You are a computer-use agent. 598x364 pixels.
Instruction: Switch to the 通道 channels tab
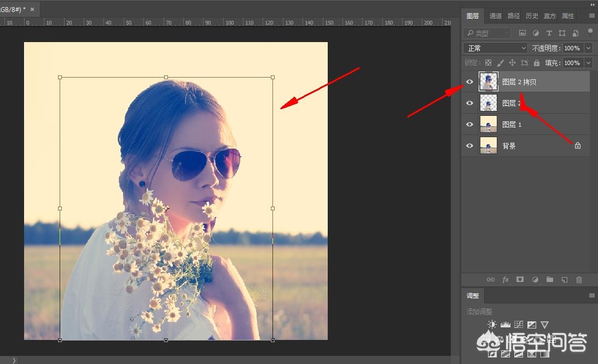[496, 16]
